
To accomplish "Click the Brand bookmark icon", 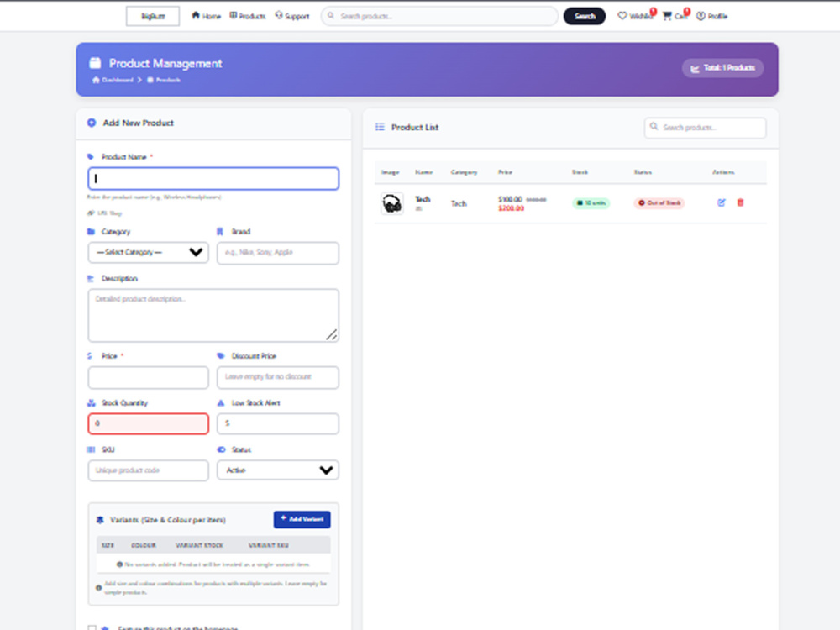I will click(219, 232).
